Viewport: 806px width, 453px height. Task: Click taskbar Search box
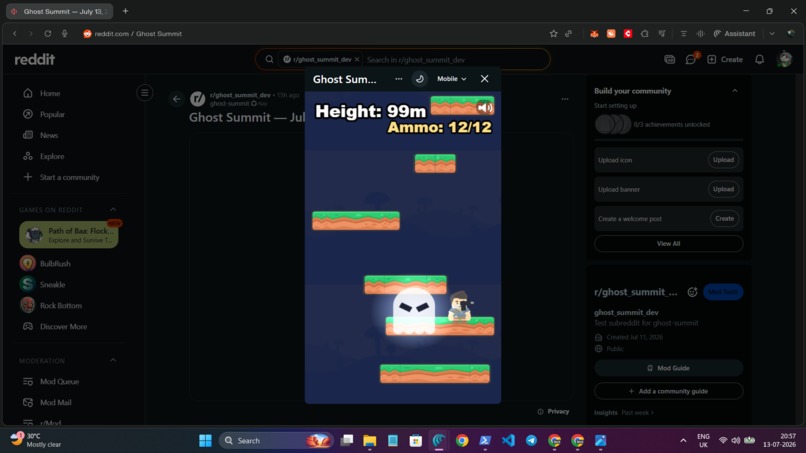276,441
